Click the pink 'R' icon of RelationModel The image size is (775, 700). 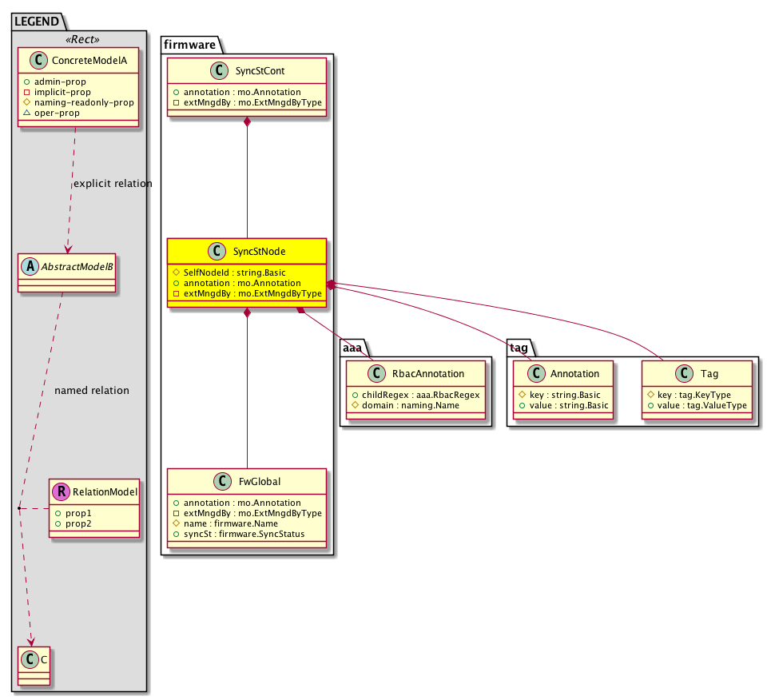click(x=61, y=491)
